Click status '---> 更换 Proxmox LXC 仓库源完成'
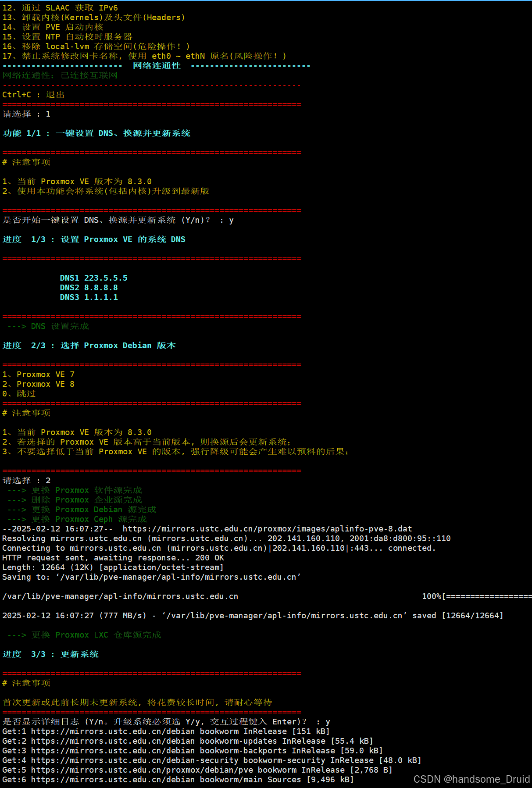 [x=84, y=635]
